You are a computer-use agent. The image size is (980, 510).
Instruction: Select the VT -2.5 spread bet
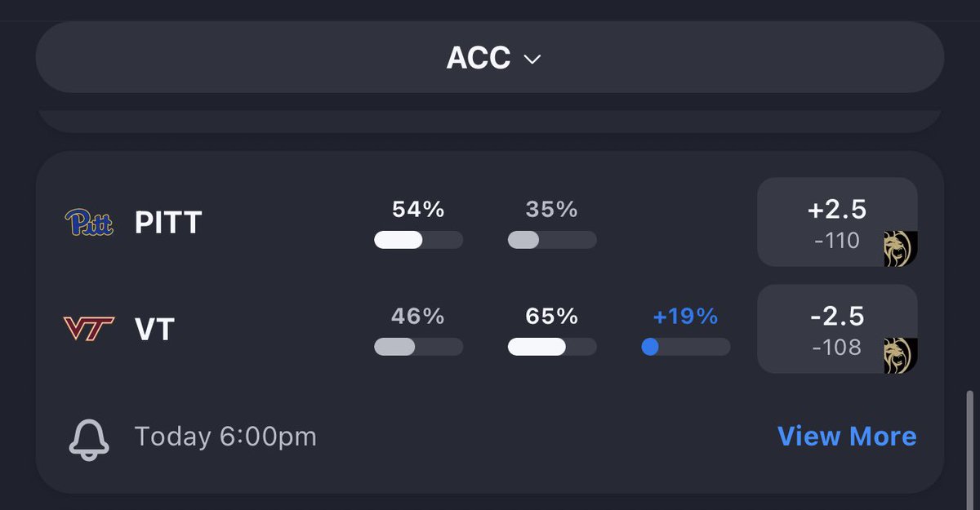837,329
